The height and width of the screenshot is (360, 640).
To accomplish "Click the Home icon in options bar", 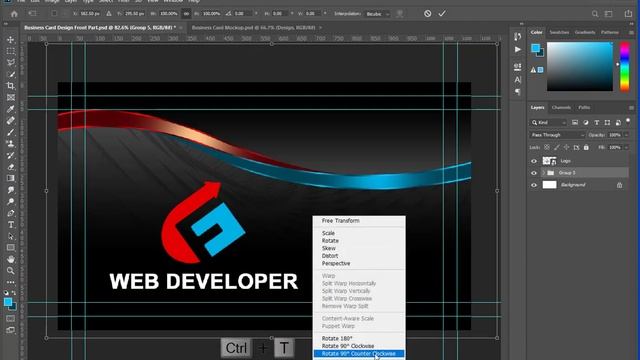I will point(14,14).
